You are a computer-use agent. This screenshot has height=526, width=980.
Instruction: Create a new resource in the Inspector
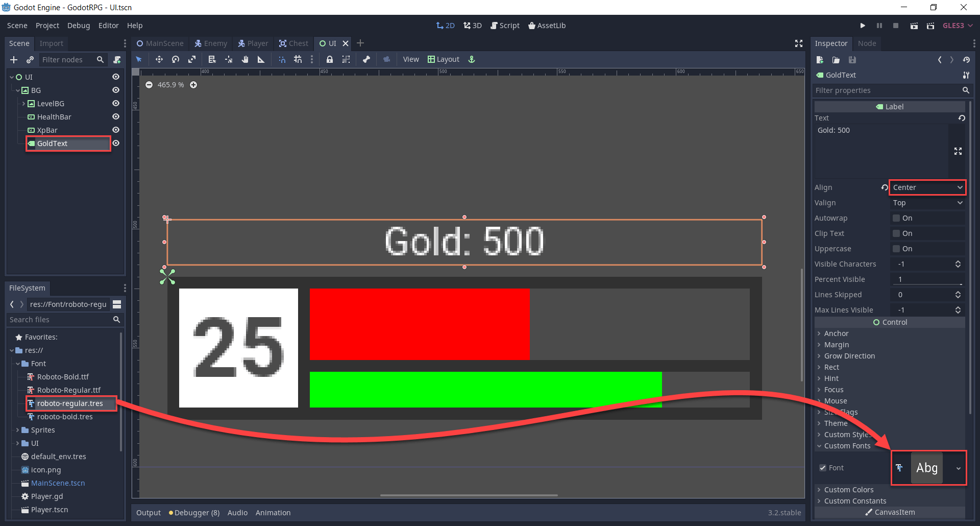point(820,60)
